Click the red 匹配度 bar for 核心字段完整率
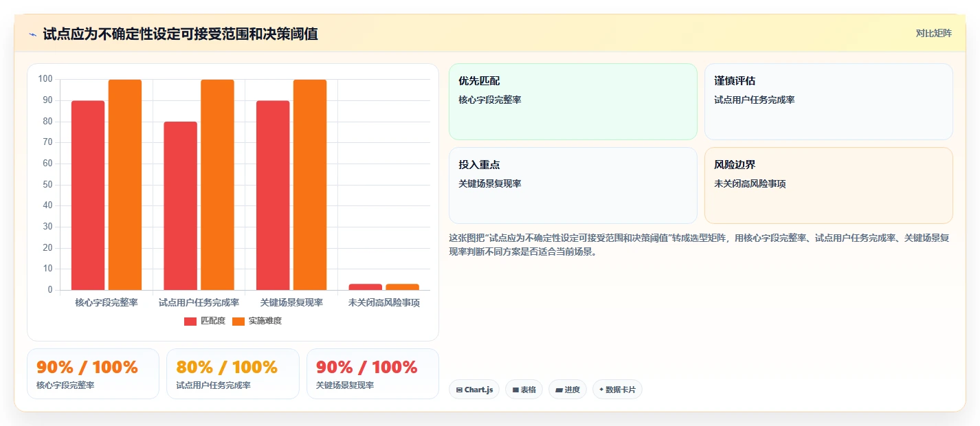The width and height of the screenshot is (980, 426). (88, 195)
